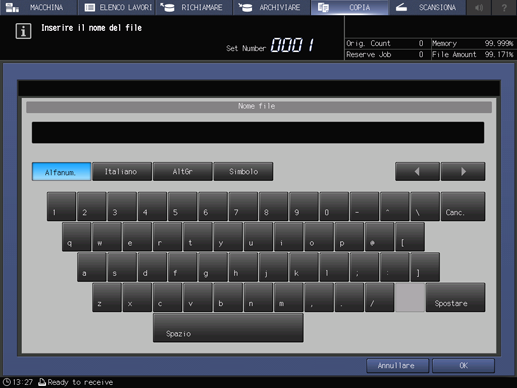Switch to SCANSIONA tab
The image size is (517, 388).
tap(427, 7)
